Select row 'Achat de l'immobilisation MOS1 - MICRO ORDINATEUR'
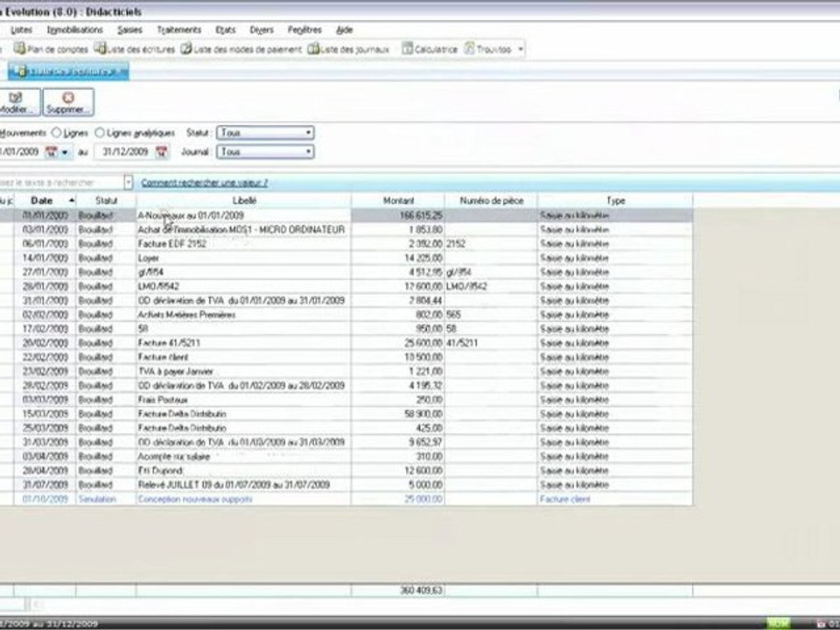The width and height of the screenshot is (840, 630). click(346, 229)
